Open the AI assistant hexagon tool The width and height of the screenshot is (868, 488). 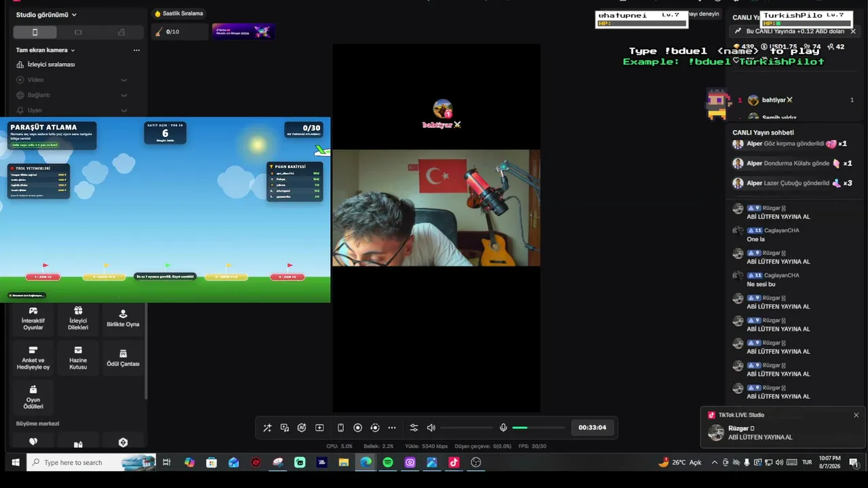click(302, 428)
